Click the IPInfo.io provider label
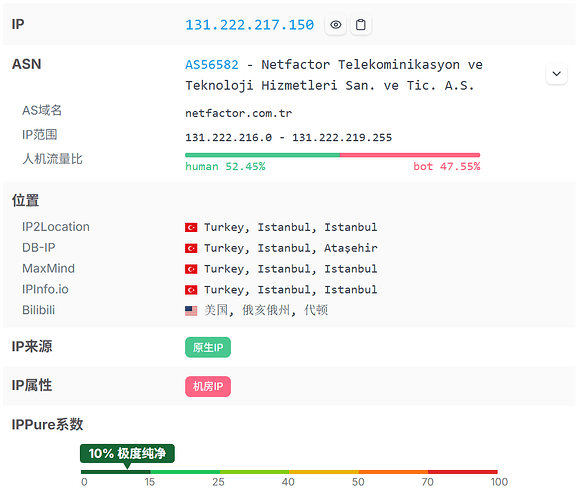The image size is (585, 500). [45, 290]
